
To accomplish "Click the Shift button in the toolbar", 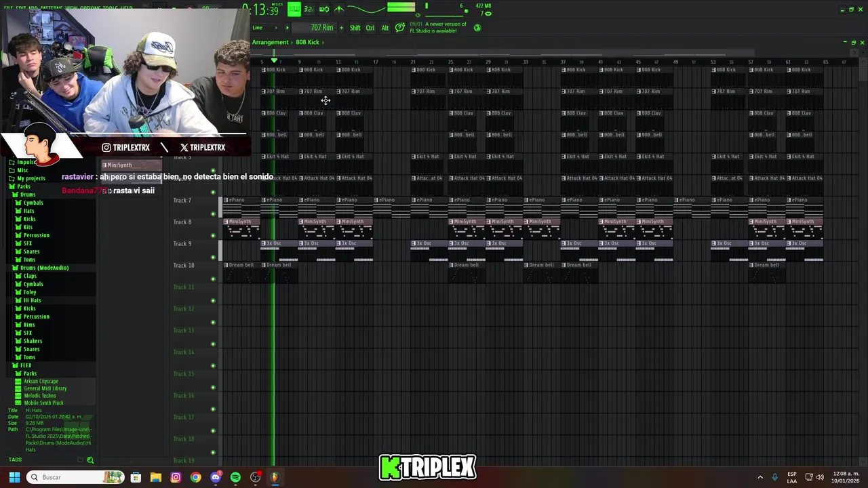I will (x=355, y=28).
